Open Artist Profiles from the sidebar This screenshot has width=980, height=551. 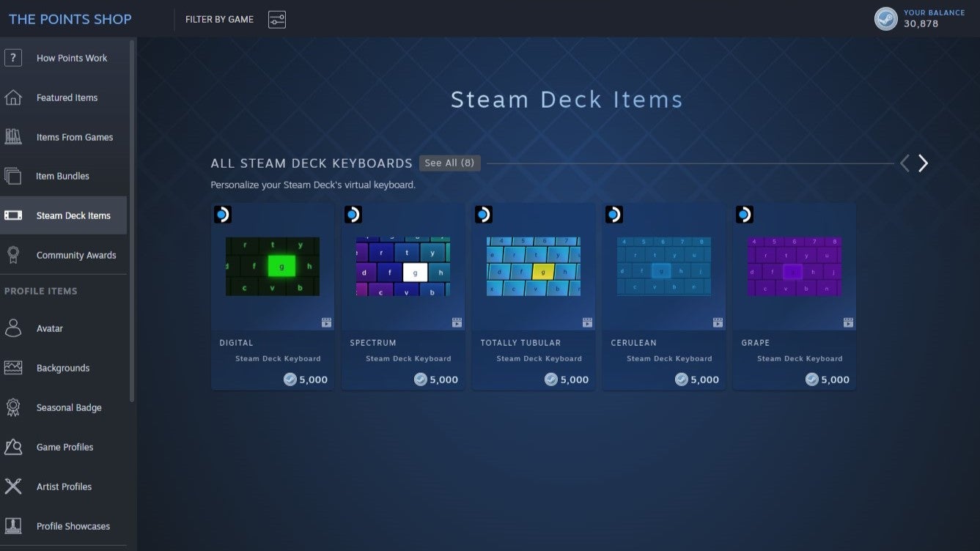[x=12, y=486]
